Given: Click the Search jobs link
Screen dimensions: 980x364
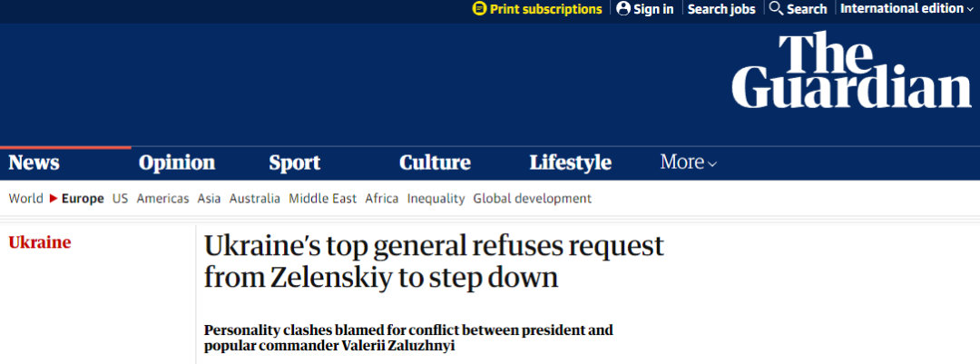Looking at the screenshot, I should coord(721,9).
